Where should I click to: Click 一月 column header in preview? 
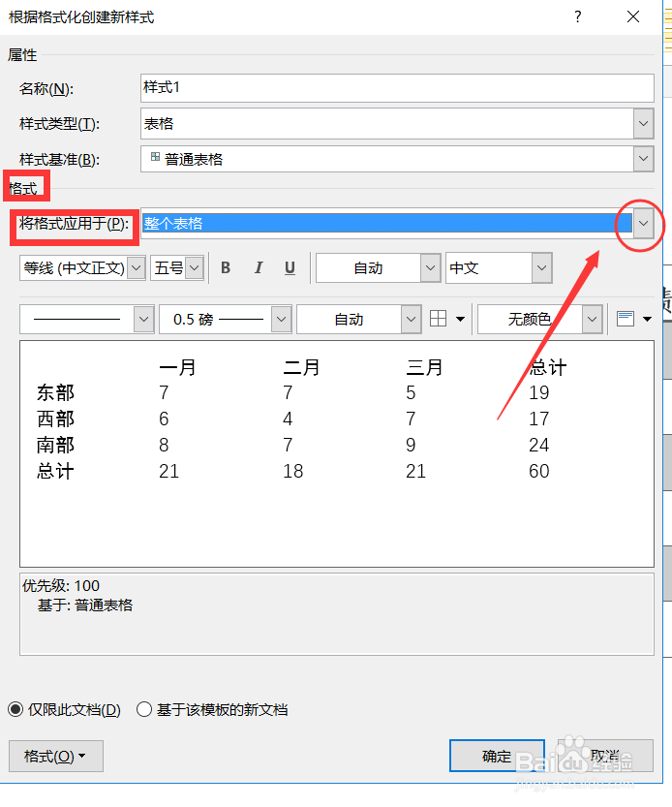tap(177, 367)
